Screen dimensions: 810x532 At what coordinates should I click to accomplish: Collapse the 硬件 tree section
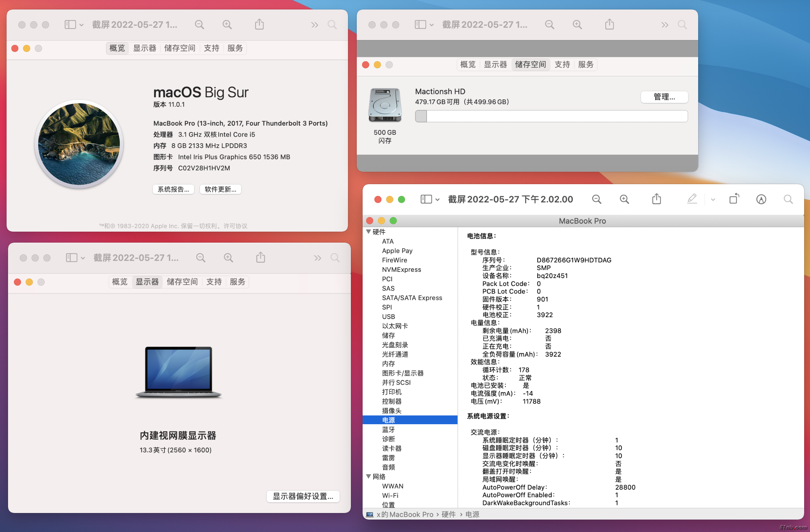pyautogui.click(x=368, y=232)
